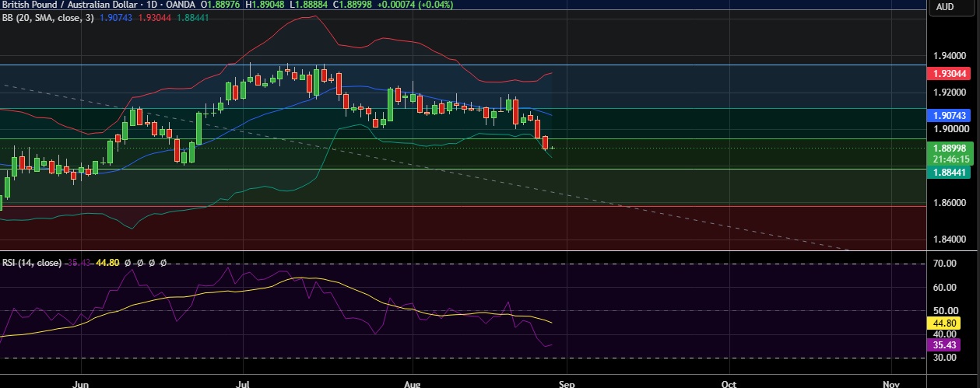Click the green 1.88998 last price tag

(x=948, y=148)
